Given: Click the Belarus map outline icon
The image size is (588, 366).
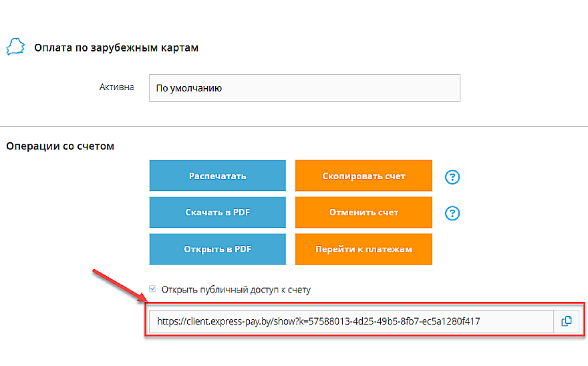Looking at the screenshot, I should pyautogui.click(x=15, y=47).
